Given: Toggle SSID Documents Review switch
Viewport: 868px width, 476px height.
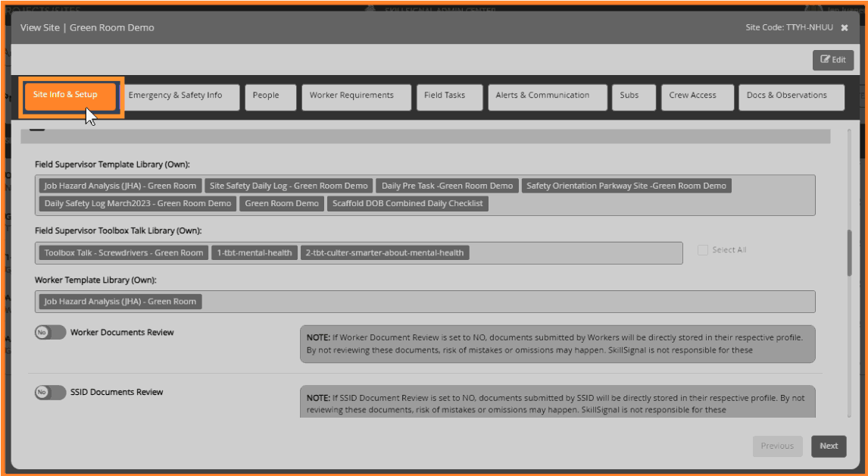Looking at the screenshot, I should click(51, 393).
